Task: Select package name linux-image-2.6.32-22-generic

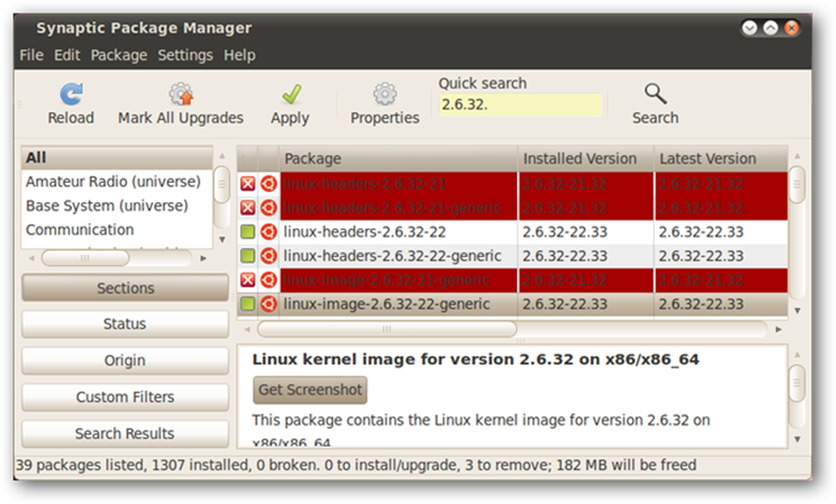Action: click(x=386, y=303)
